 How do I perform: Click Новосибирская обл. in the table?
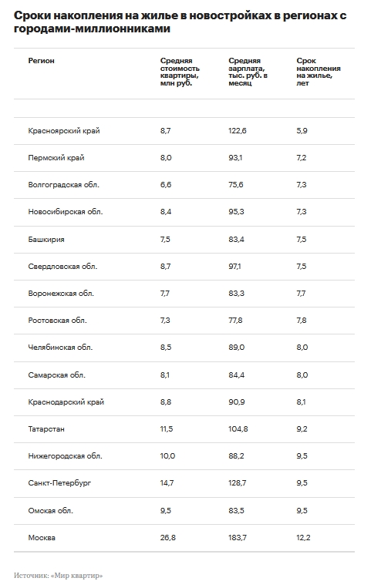pos(66,212)
